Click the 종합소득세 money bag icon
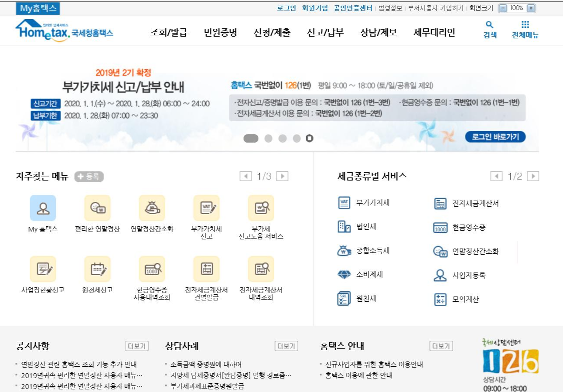Image resolution: width=563 pixels, height=392 pixels. 344,251
